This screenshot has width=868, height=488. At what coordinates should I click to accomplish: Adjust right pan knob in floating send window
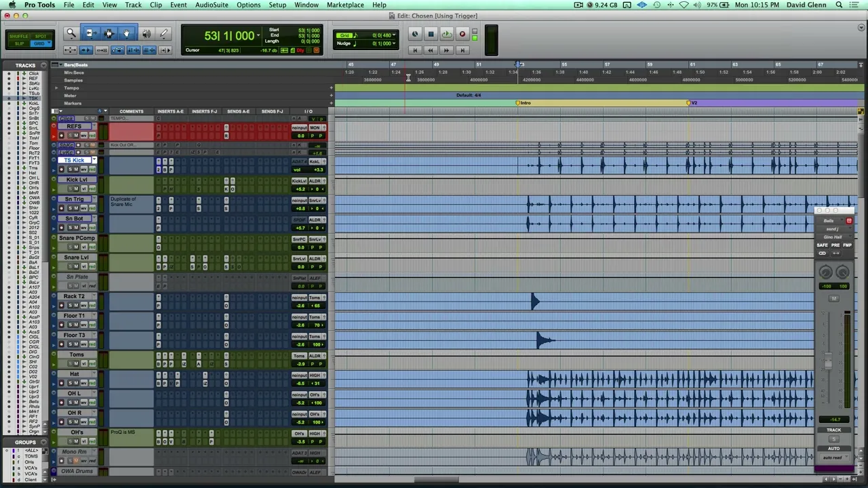pos(842,272)
